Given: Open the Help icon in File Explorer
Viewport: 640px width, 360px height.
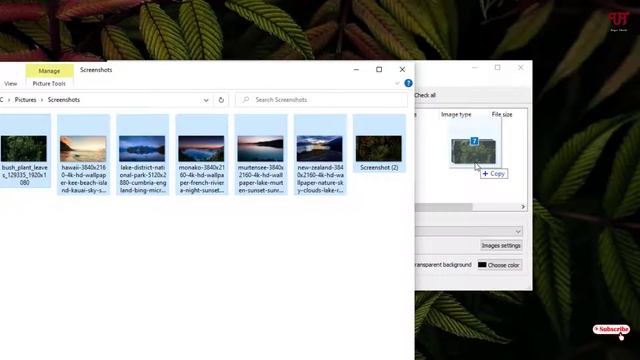Looking at the screenshot, I should tap(408, 83).
